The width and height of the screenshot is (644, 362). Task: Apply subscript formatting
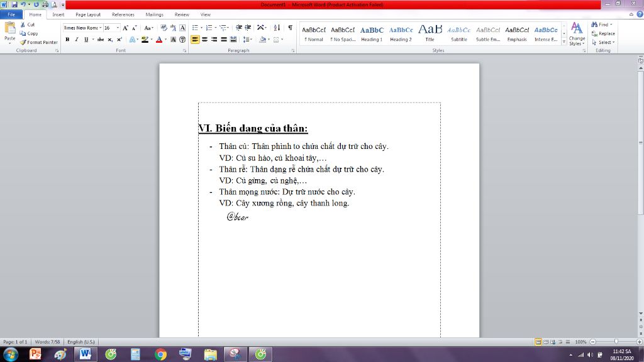click(110, 40)
